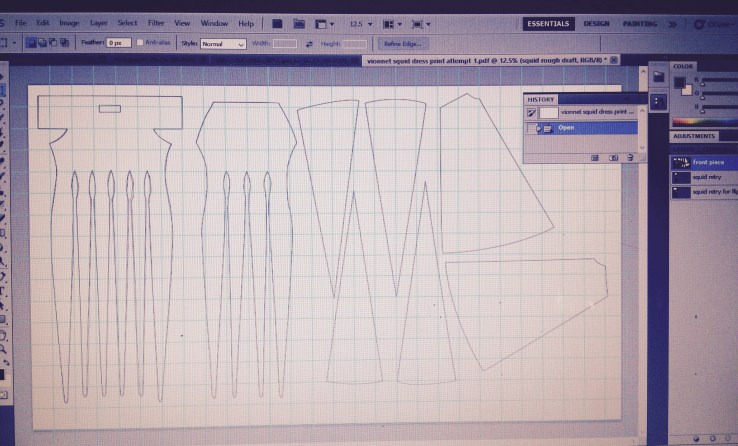The image size is (738, 446).
Task: Open the Help menu
Action: point(246,23)
